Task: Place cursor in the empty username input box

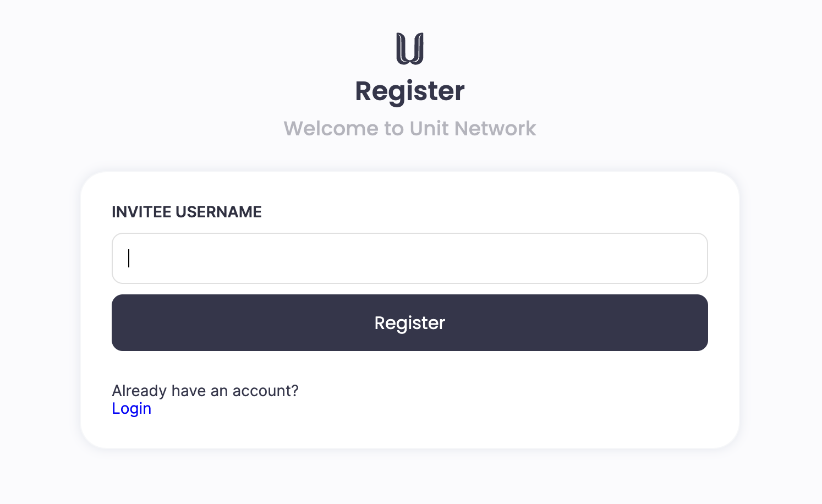Action: (410, 258)
